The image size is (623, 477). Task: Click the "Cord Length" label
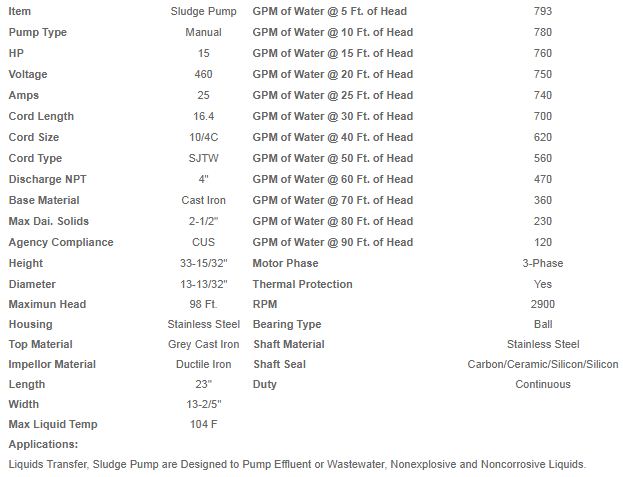pos(41,116)
